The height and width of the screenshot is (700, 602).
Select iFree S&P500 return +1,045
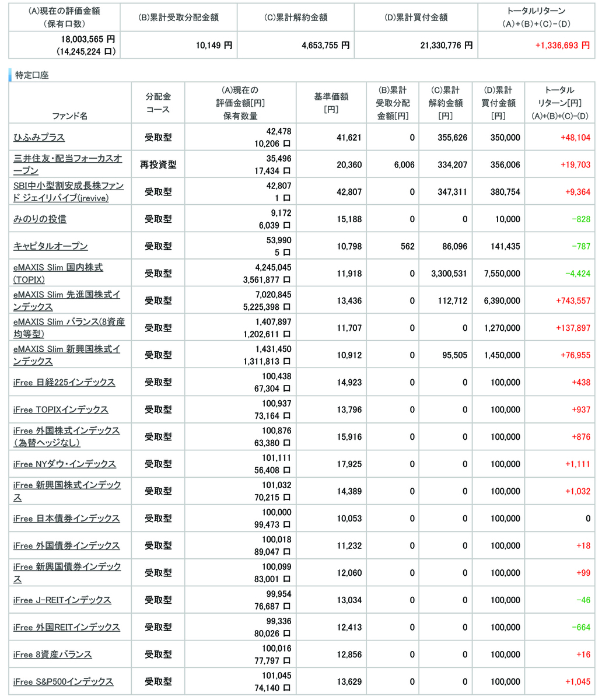pos(577,682)
